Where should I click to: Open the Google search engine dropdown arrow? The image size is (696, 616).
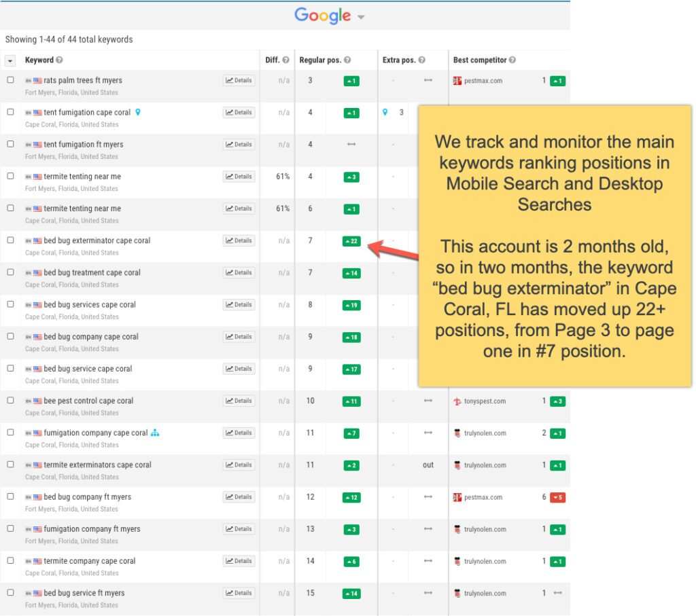[x=361, y=18]
